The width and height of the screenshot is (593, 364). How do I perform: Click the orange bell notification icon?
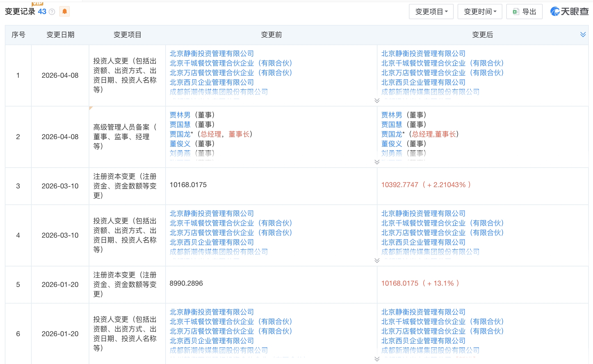(65, 12)
